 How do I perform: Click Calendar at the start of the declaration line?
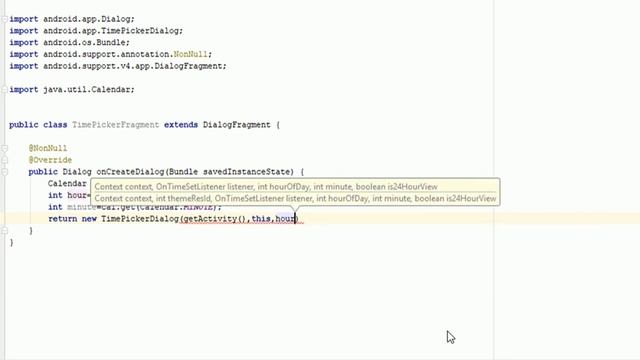pos(67,184)
